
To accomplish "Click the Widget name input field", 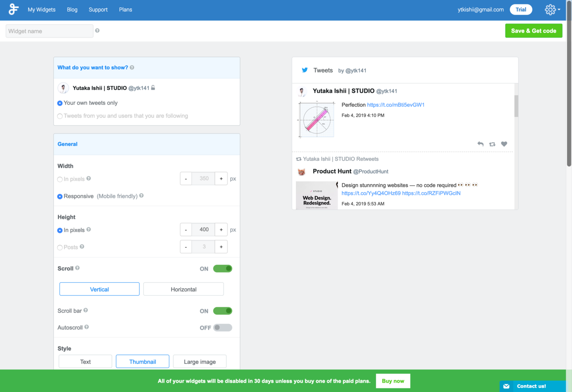I will coord(49,31).
